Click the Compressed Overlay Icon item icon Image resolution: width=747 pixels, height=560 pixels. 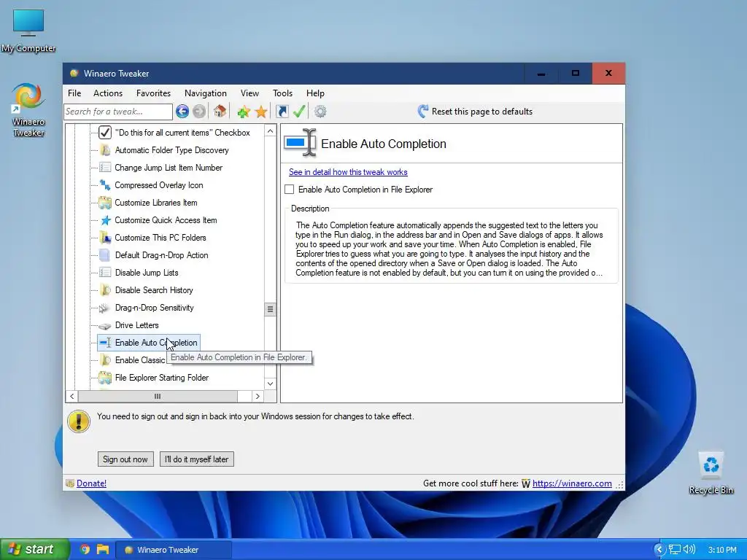(x=105, y=185)
